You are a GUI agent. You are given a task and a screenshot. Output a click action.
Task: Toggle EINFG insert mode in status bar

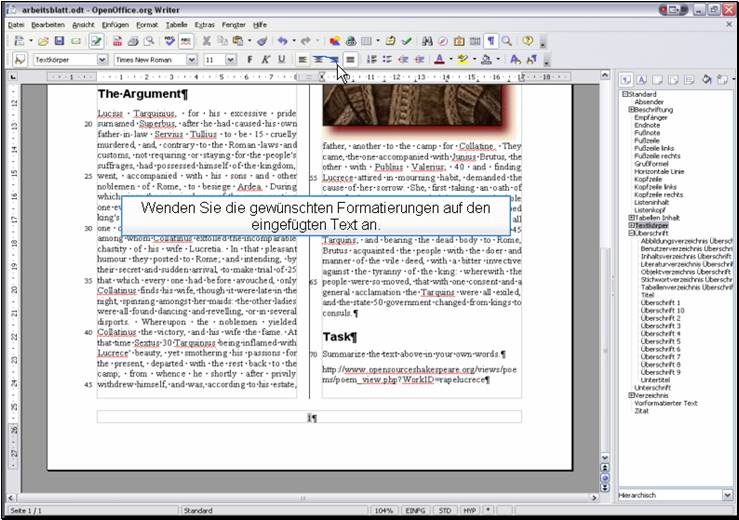coord(414,510)
